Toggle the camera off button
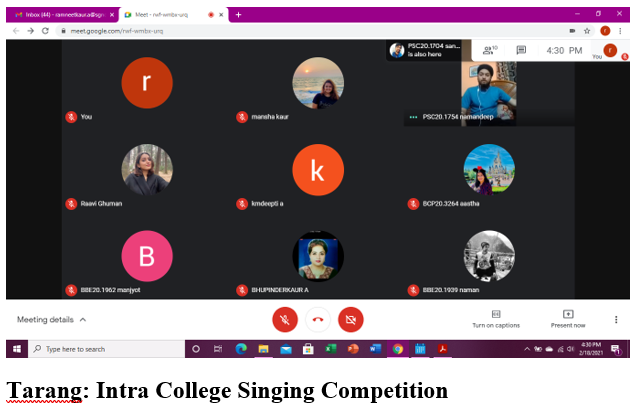Screen dimensions: 633x416 coord(350,320)
